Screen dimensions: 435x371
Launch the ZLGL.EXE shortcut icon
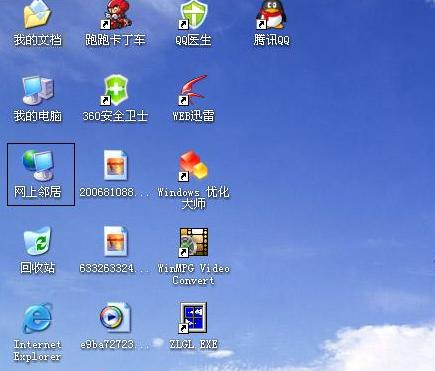(x=193, y=318)
